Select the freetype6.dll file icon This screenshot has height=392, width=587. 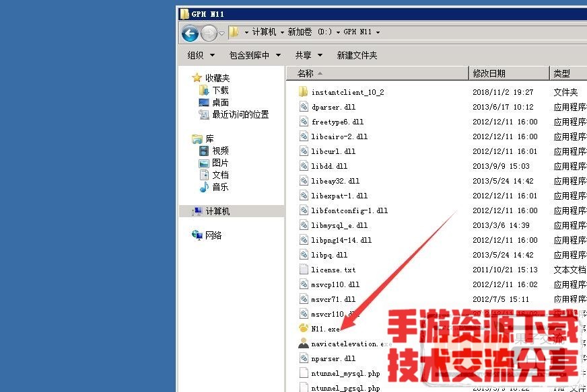[304, 122]
